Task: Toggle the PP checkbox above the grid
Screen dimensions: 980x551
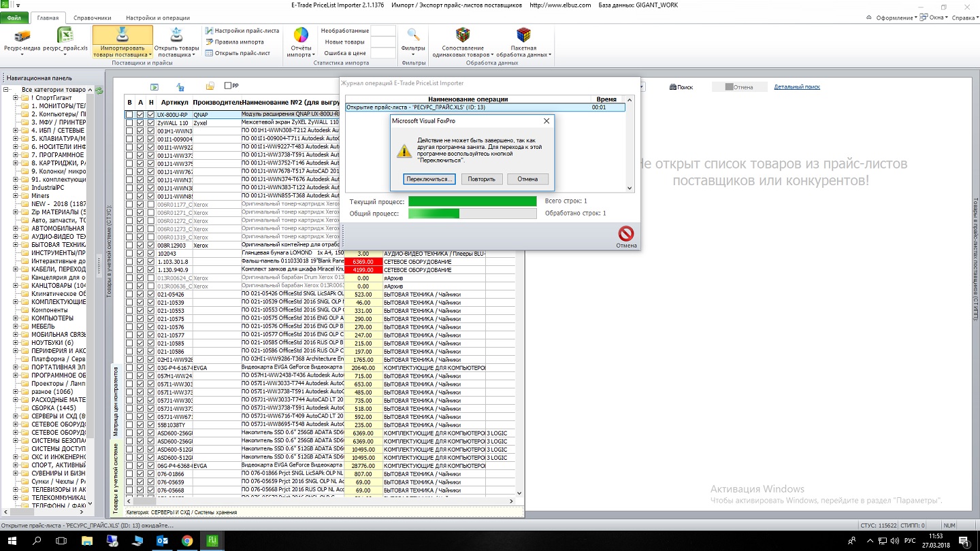Action: click(229, 86)
